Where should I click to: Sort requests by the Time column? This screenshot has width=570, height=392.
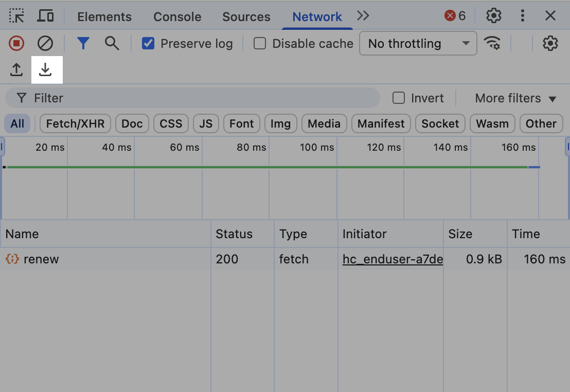click(539, 234)
